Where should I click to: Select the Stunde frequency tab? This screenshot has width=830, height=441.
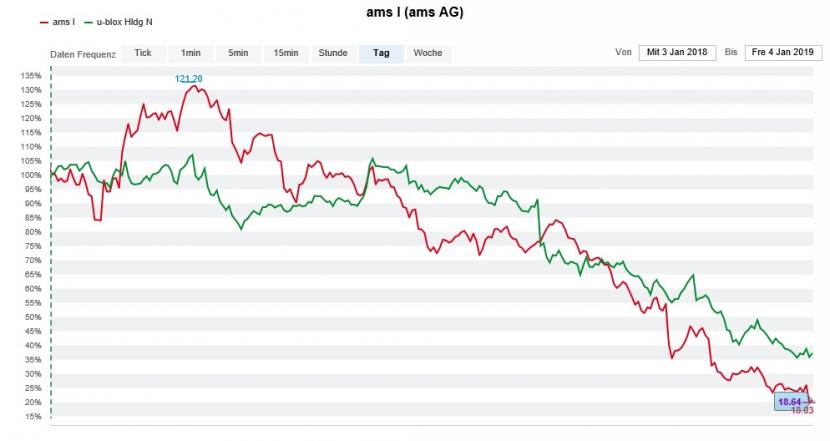pyautogui.click(x=333, y=53)
